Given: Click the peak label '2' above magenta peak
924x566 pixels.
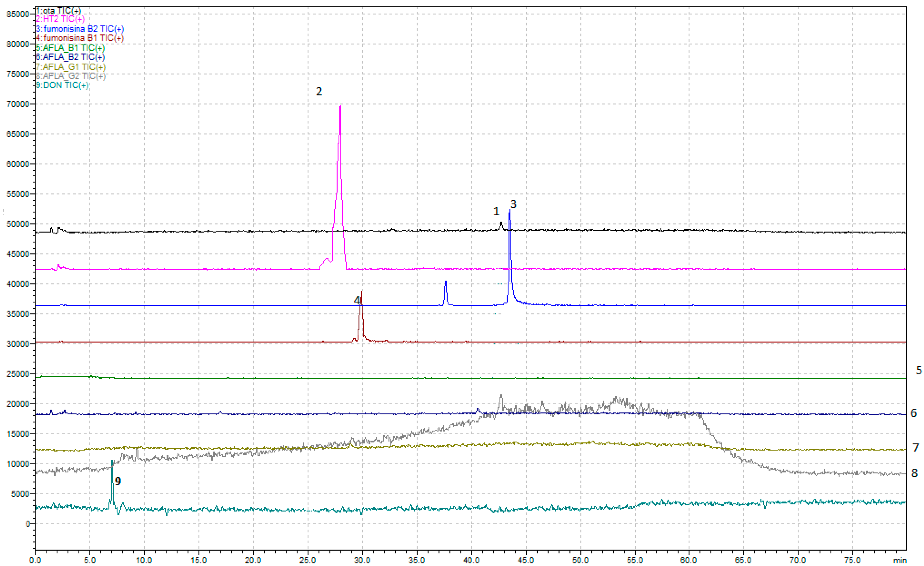Looking at the screenshot, I should [319, 92].
